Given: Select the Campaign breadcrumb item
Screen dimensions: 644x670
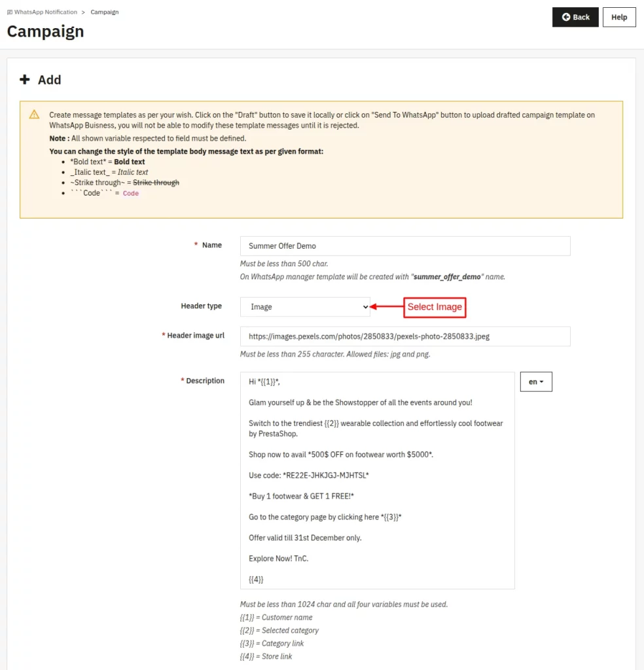Looking at the screenshot, I should tap(105, 12).
